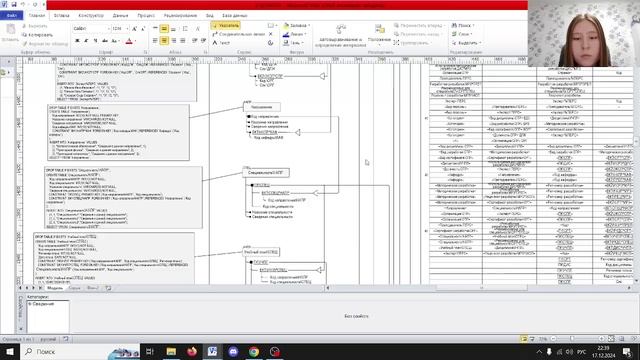The height and width of the screenshot is (360, 640).
Task: Open the Файл tab
Action: 11,16
